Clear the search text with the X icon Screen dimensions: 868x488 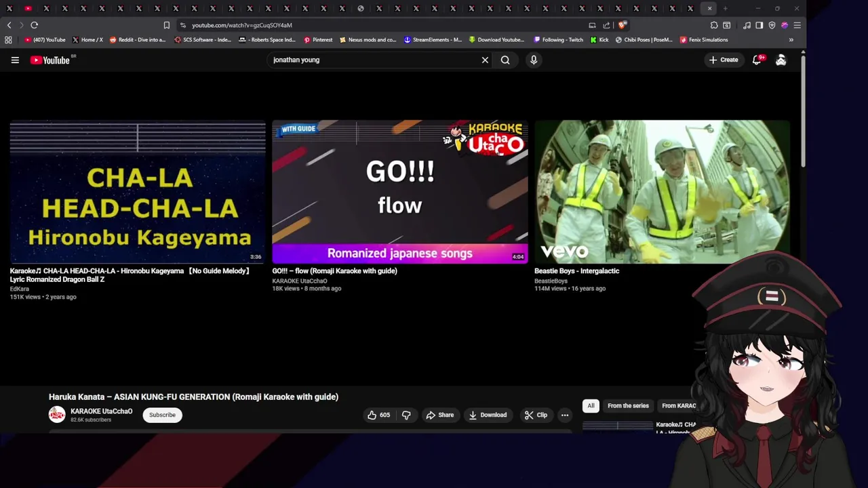click(485, 60)
